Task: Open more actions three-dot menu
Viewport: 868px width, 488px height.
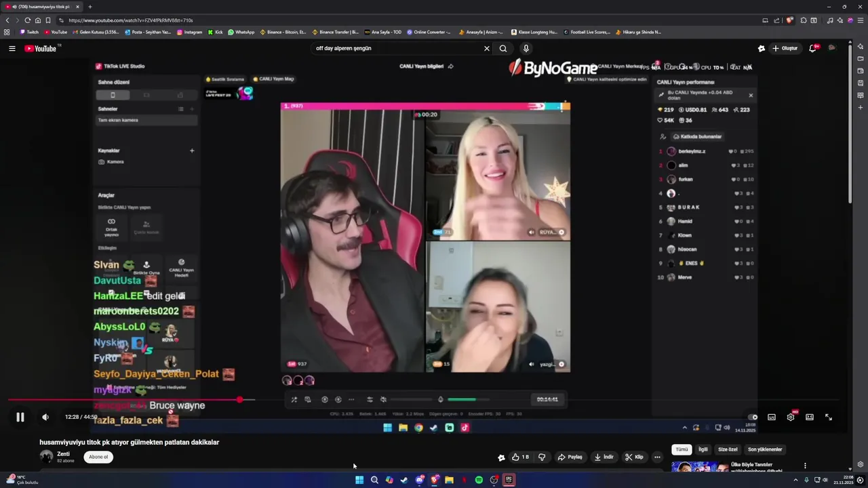Action: point(657,457)
